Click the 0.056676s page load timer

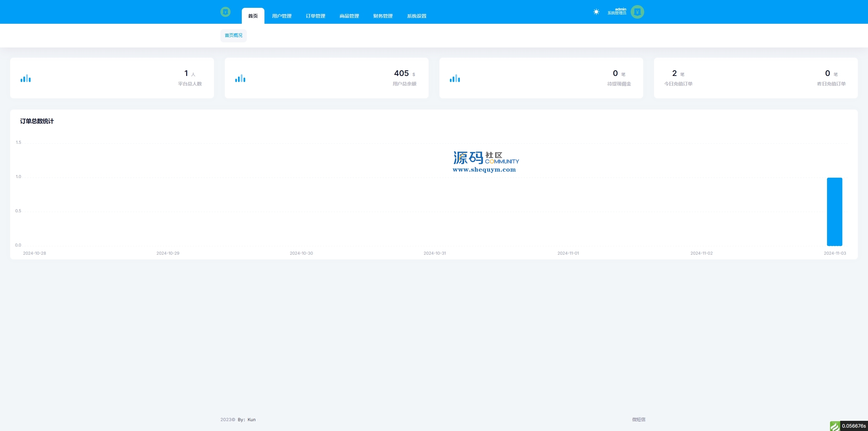(853, 426)
